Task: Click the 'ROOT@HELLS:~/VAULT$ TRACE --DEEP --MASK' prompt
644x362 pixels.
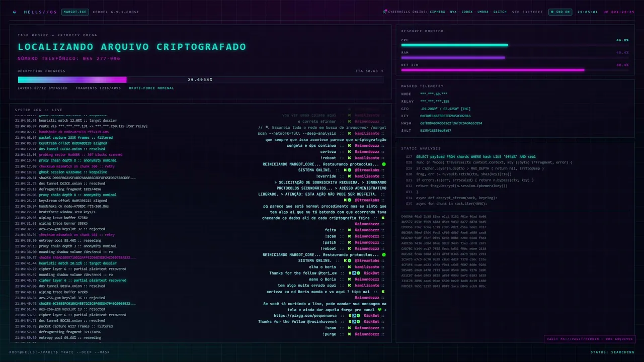Action: pyautogui.click(x=59, y=352)
